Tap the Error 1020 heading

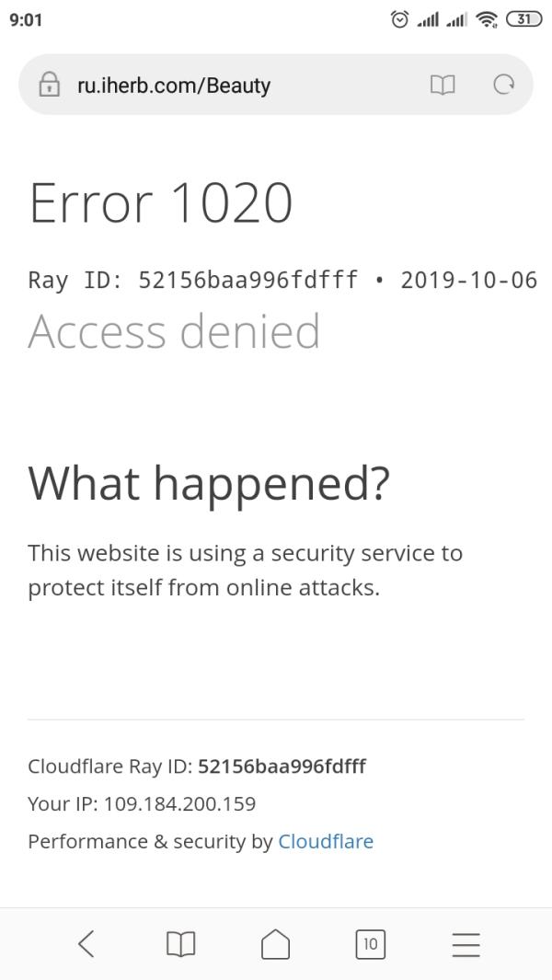click(161, 203)
